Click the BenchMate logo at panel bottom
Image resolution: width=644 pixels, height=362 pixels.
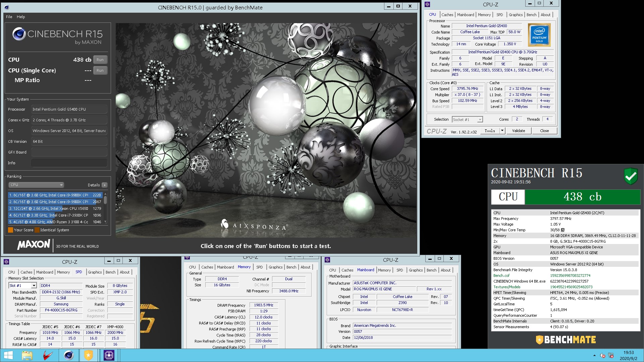pyautogui.click(x=566, y=340)
